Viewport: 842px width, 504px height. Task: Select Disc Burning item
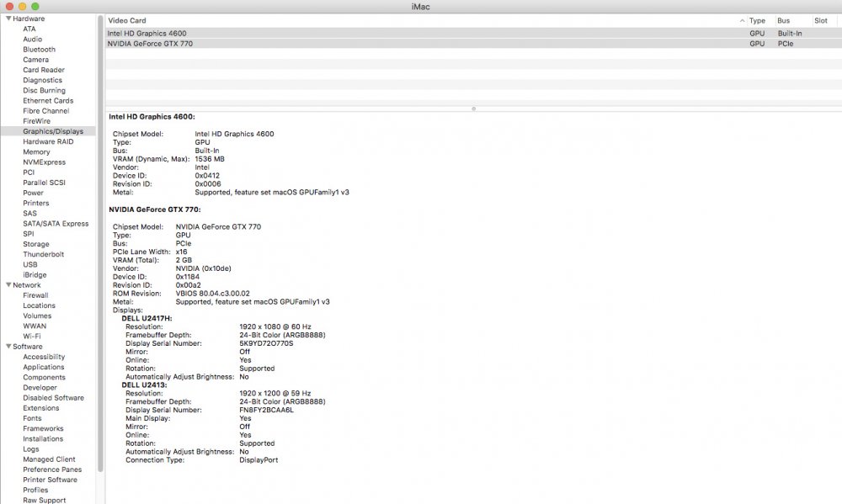(44, 90)
